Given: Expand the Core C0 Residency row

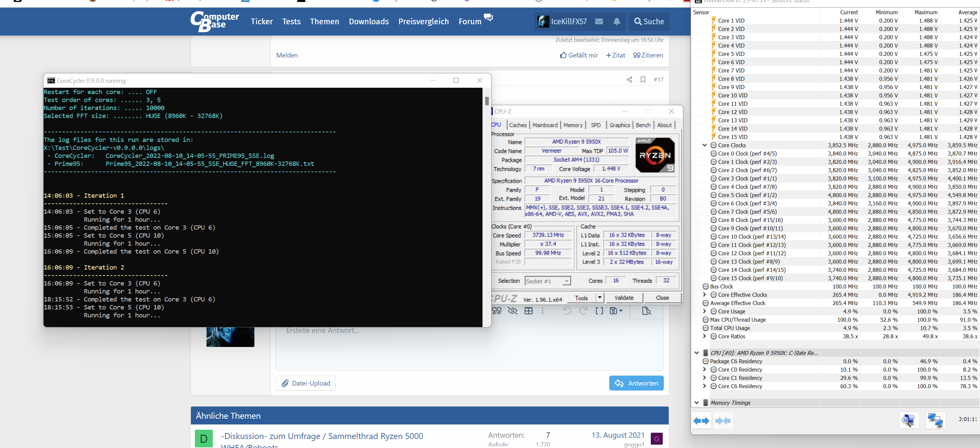Looking at the screenshot, I should click(705, 370).
